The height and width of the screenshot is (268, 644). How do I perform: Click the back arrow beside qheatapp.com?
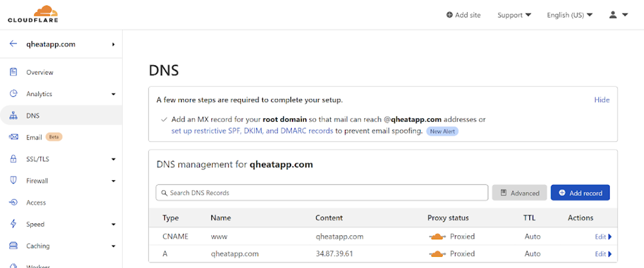[13, 44]
